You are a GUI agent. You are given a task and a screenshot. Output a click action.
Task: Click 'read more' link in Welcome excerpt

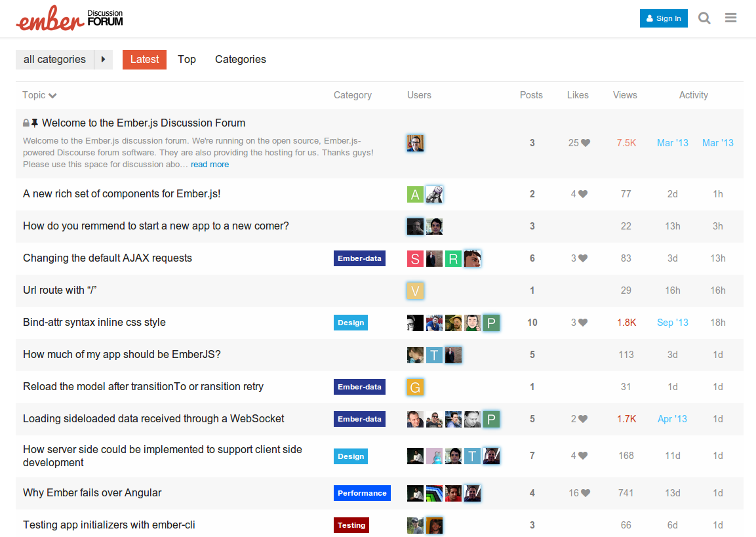(210, 165)
